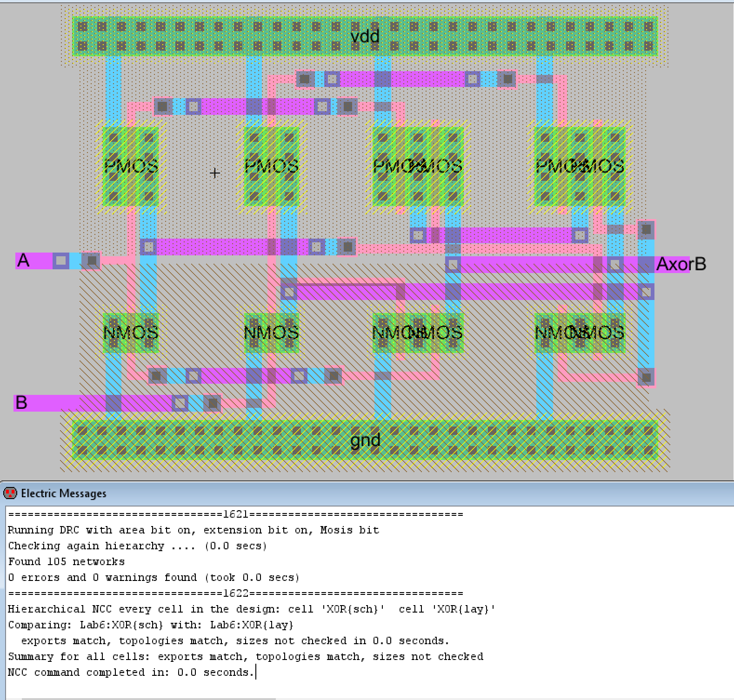Viewport: 734px width, 700px height.
Task: Select the second NMOS transistor from left
Action: pyautogui.click(x=272, y=333)
